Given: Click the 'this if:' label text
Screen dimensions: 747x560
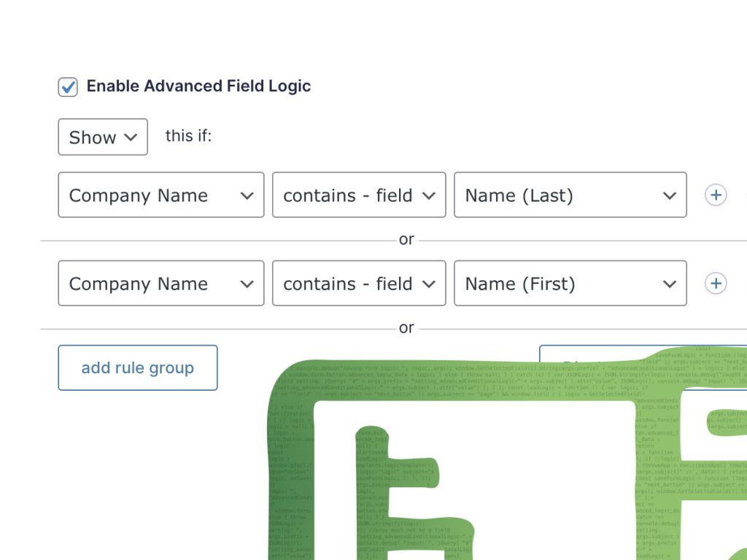Looking at the screenshot, I should click(188, 136).
